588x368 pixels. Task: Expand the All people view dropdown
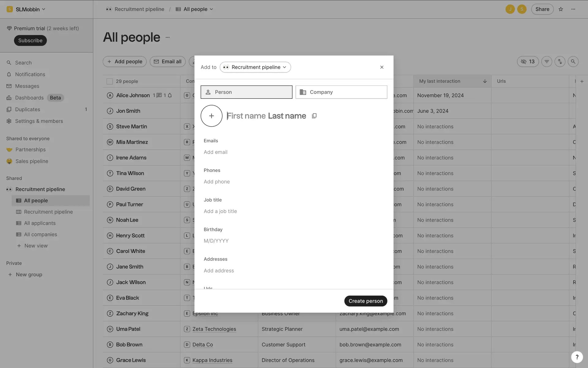[x=195, y=9]
